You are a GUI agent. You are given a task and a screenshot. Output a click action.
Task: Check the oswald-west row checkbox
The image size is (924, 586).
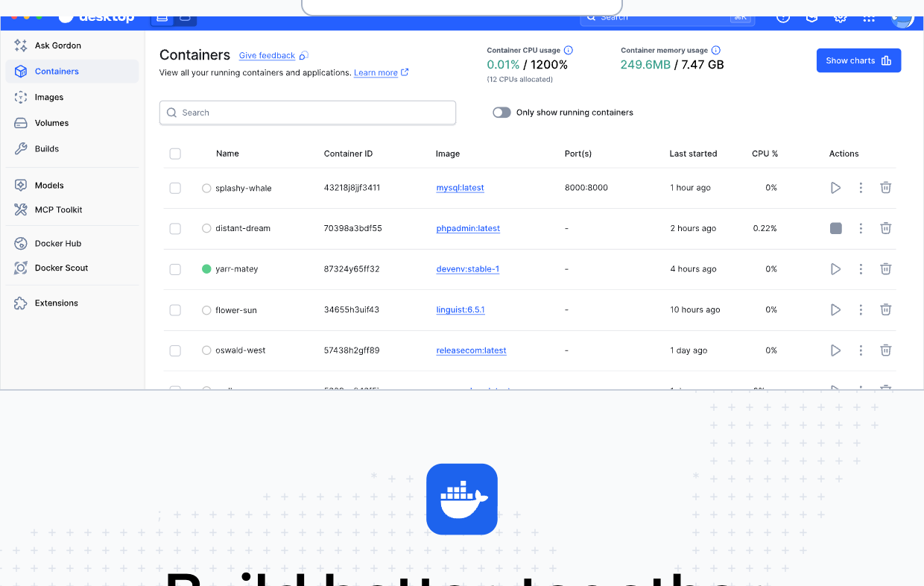(x=175, y=350)
